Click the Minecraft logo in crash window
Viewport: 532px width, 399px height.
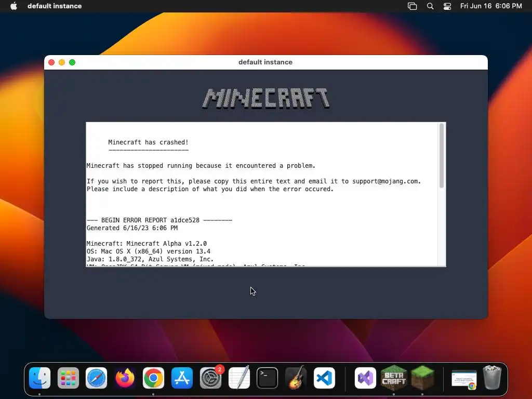pos(265,98)
